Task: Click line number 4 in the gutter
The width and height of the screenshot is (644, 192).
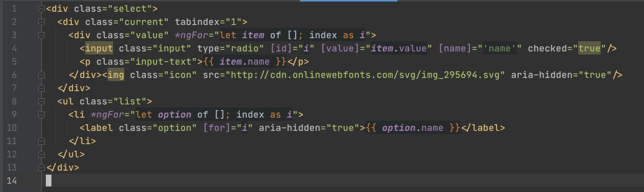Action: click(14, 48)
